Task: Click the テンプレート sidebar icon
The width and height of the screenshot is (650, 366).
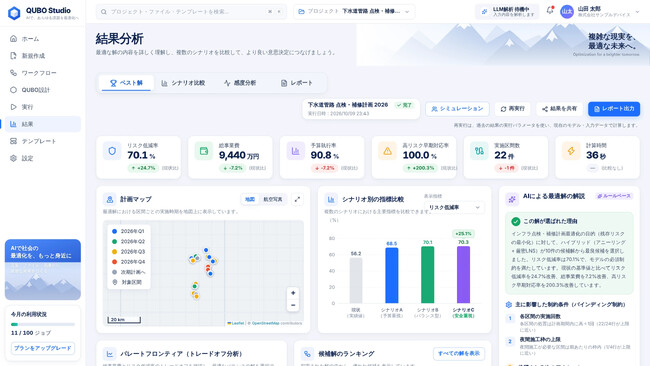Action: point(13,141)
